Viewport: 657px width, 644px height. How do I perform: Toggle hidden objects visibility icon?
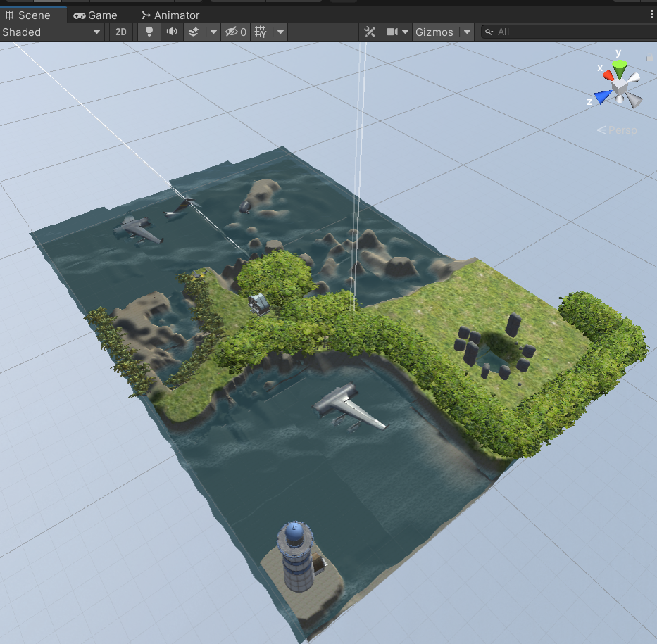235,32
